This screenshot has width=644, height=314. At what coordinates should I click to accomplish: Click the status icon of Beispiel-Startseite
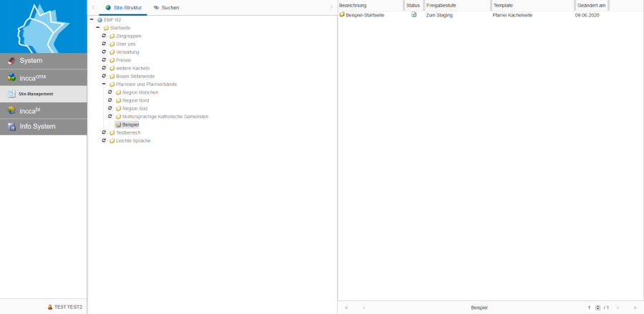click(x=414, y=15)
